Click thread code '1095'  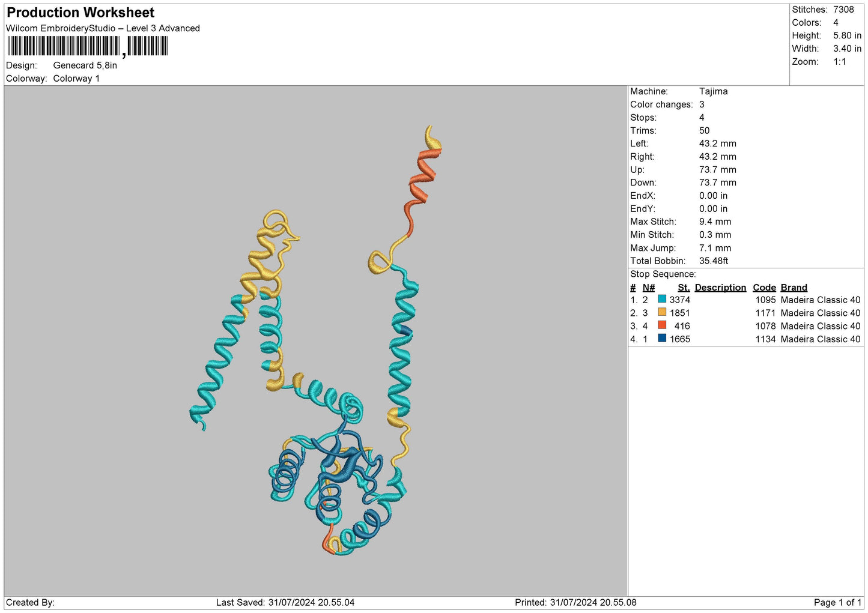[x=766, y=300]
